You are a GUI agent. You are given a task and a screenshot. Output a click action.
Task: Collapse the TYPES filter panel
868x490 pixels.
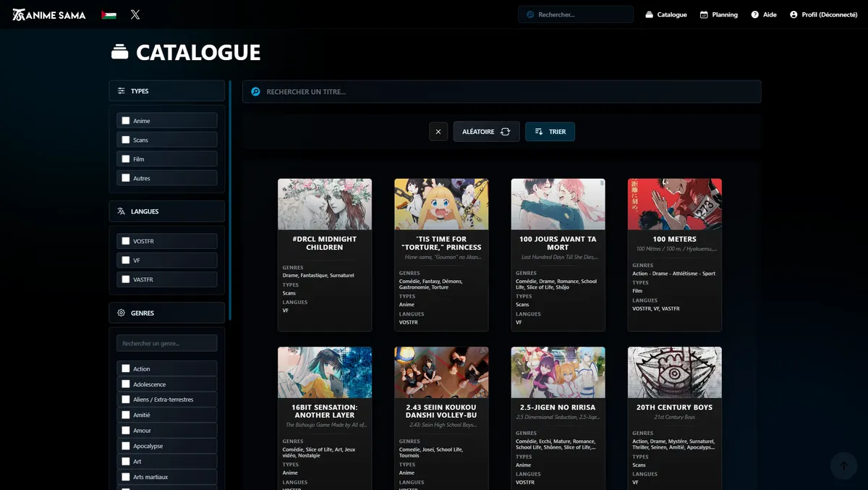point(166,90)
